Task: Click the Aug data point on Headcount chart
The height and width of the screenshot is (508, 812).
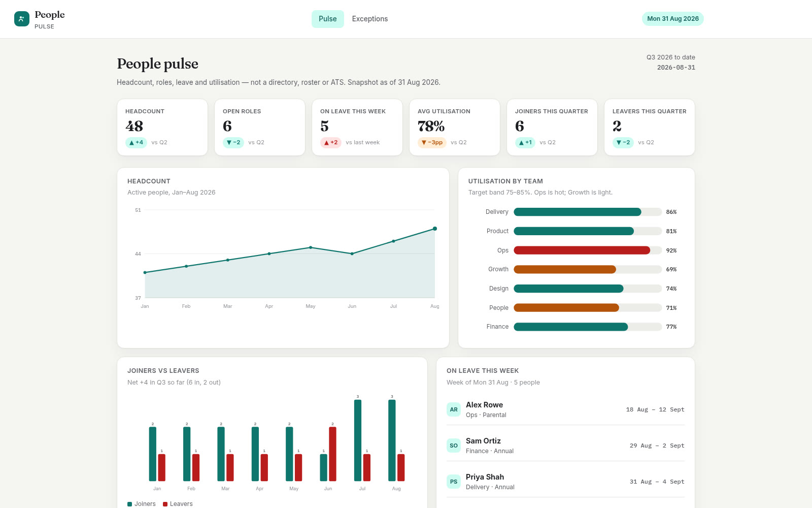Action: [x=435, y=229]
